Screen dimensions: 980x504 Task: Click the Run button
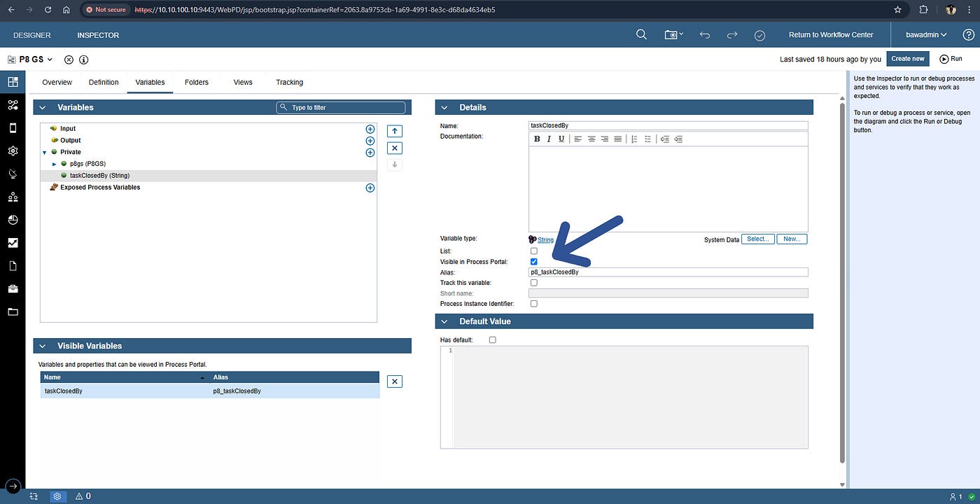pos(951,59)
